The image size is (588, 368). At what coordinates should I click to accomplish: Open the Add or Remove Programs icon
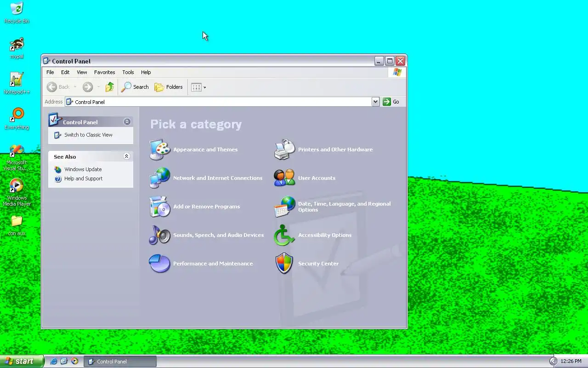coord(160,207)
